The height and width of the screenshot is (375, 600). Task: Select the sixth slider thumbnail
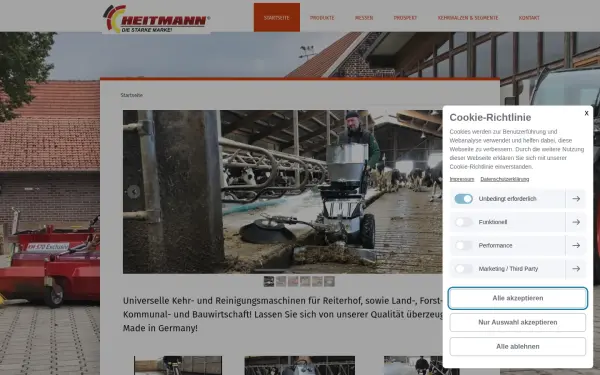329,281
